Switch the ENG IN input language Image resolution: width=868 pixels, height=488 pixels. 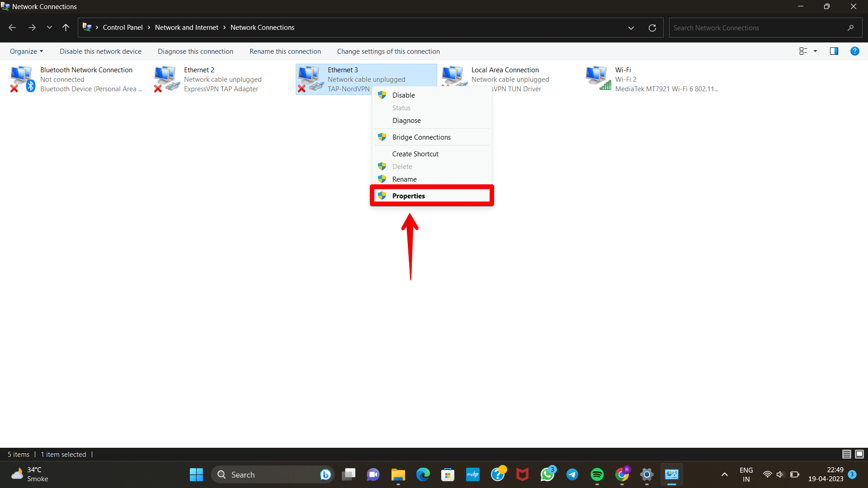click(746, 474)
